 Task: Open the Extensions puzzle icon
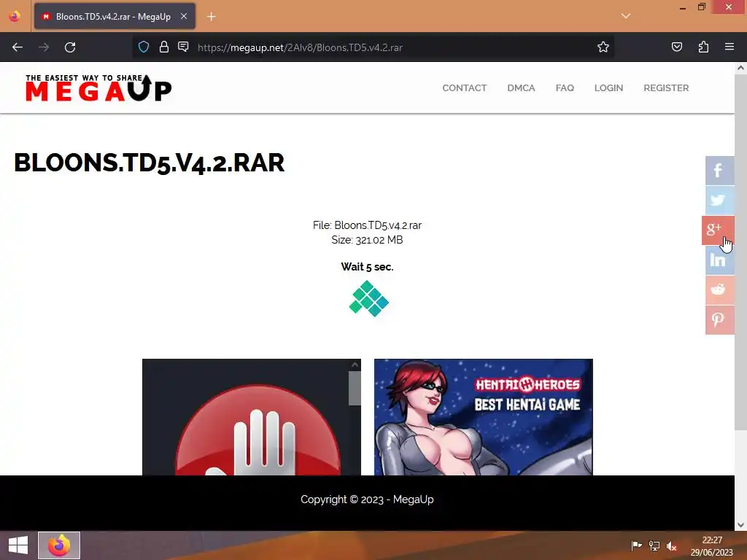click(x=703, y=47)
